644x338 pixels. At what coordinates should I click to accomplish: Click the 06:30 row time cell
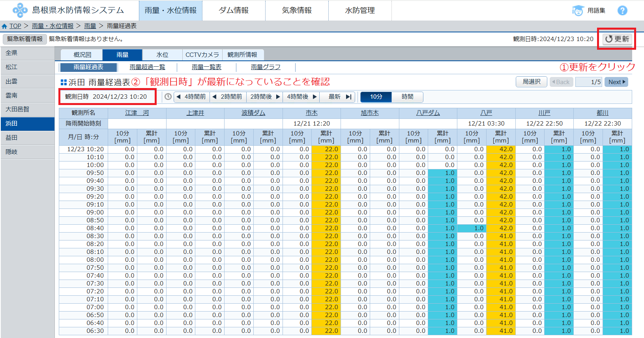click(84, 331)
